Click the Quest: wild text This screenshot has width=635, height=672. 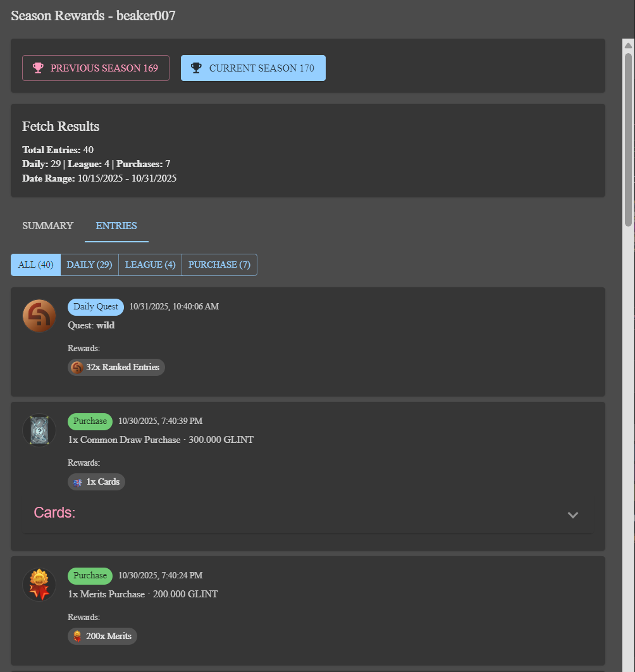(x=91, y=326)
